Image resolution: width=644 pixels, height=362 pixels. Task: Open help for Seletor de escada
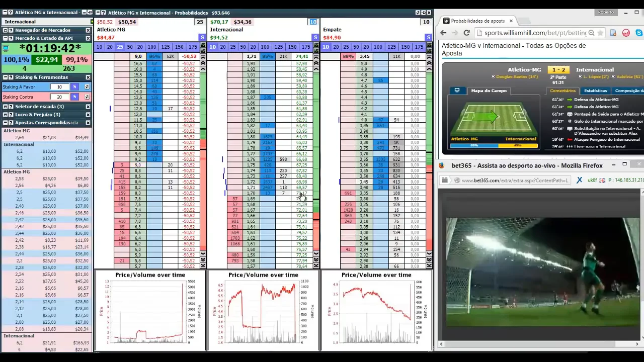(x=11, y=107)
